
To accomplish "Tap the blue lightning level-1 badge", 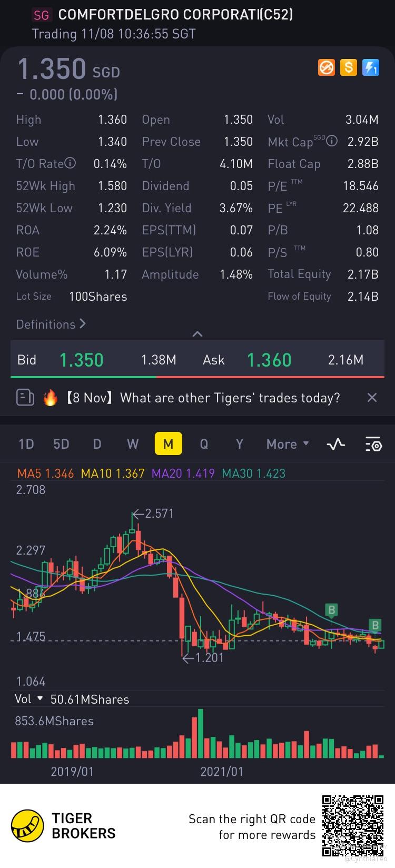I will 371,67.
